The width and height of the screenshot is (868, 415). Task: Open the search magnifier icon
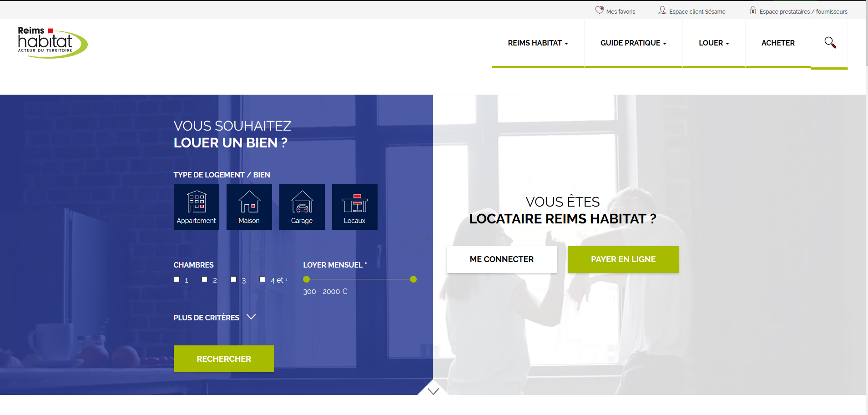coord(830,43)
